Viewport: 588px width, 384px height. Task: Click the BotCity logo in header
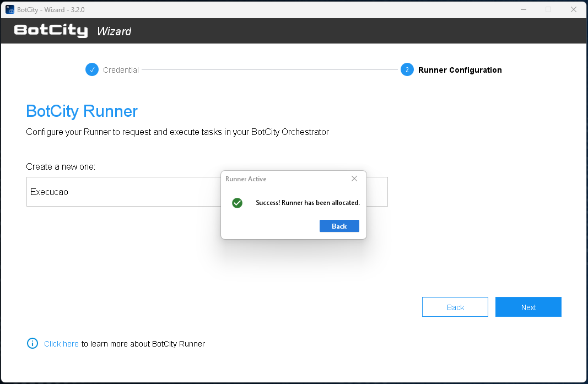pyautogui.click(x=51, y=30)
